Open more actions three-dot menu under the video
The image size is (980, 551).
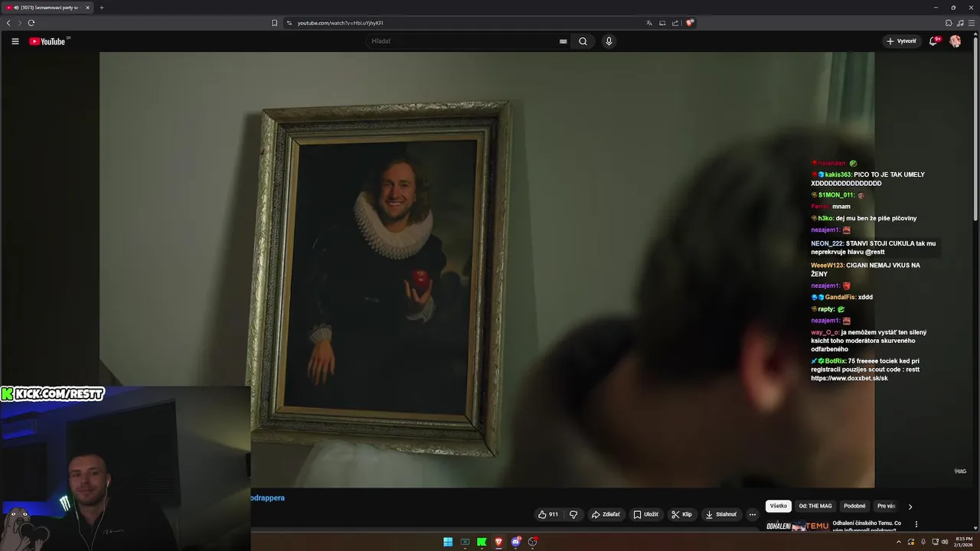tap(752, 514)
